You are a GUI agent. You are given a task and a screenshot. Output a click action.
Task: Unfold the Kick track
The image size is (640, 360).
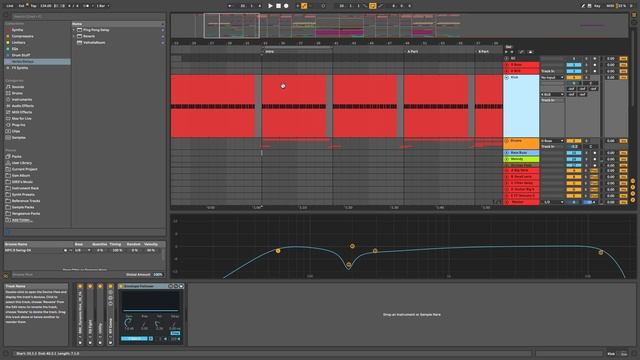point(507,77)
